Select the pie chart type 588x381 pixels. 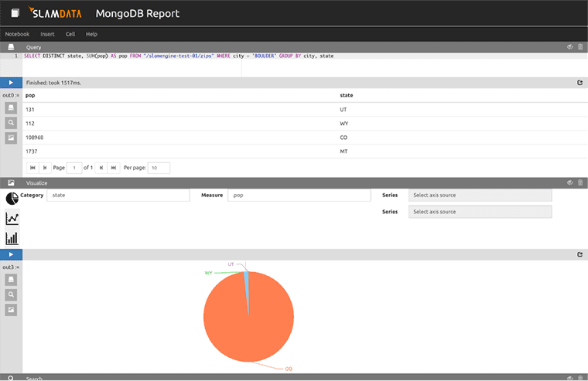click(12, 198)
